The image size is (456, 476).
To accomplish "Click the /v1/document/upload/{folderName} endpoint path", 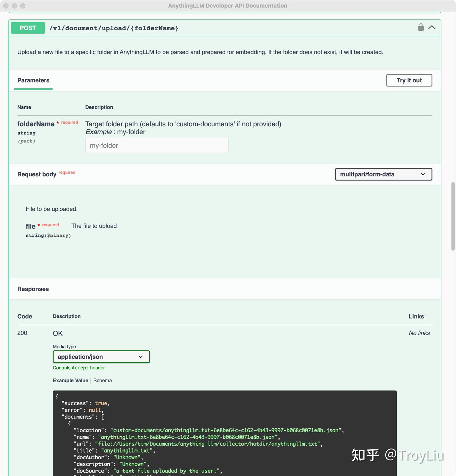I will 114,28.
